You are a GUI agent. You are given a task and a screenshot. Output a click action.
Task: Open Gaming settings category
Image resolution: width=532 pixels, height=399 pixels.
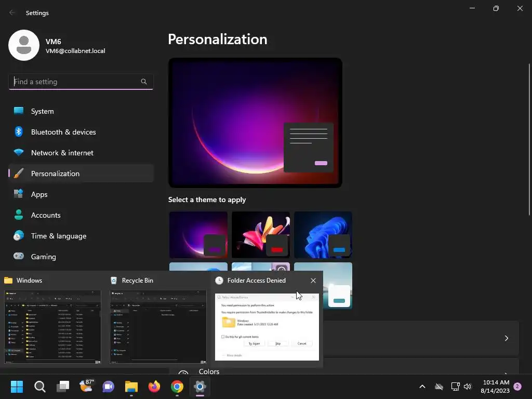click(x=81, y=257)
